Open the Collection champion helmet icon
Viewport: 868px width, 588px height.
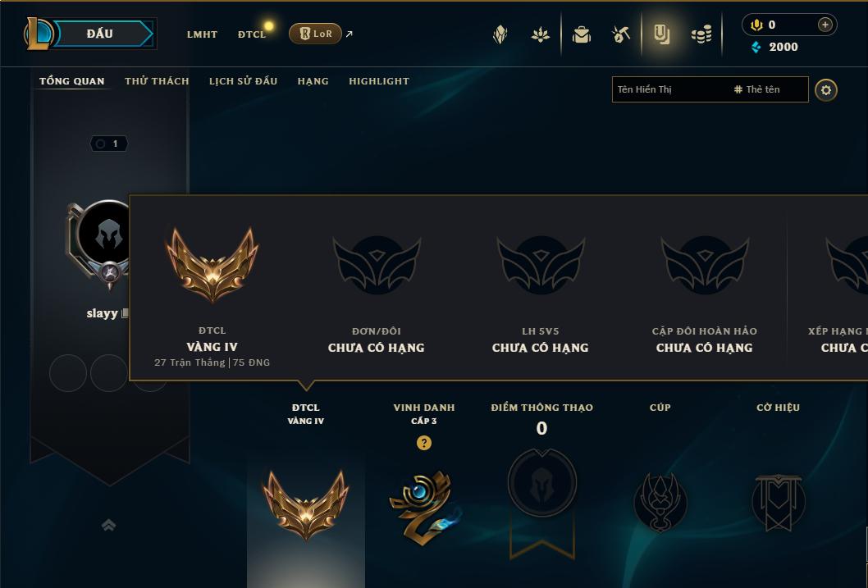click(500, 34)
